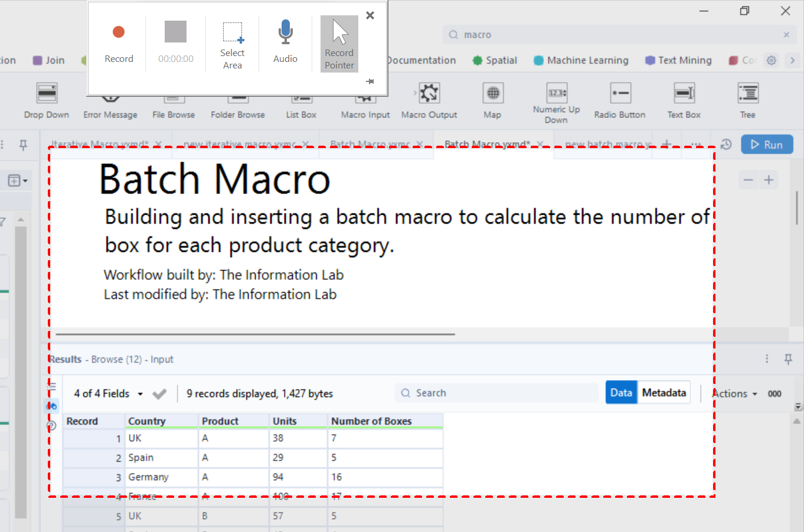Select the Tree tool icon
Screen dimensions: 804x532
pos(747,94)
